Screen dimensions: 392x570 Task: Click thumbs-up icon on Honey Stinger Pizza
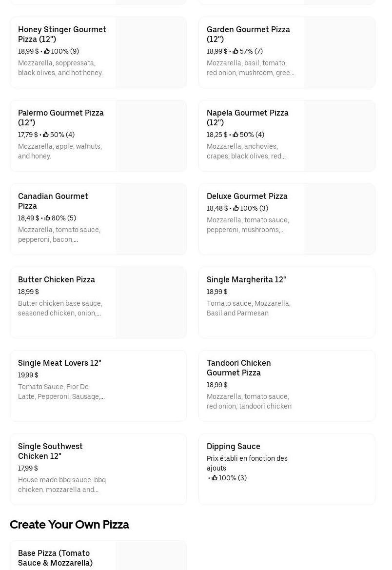[47, 51]
